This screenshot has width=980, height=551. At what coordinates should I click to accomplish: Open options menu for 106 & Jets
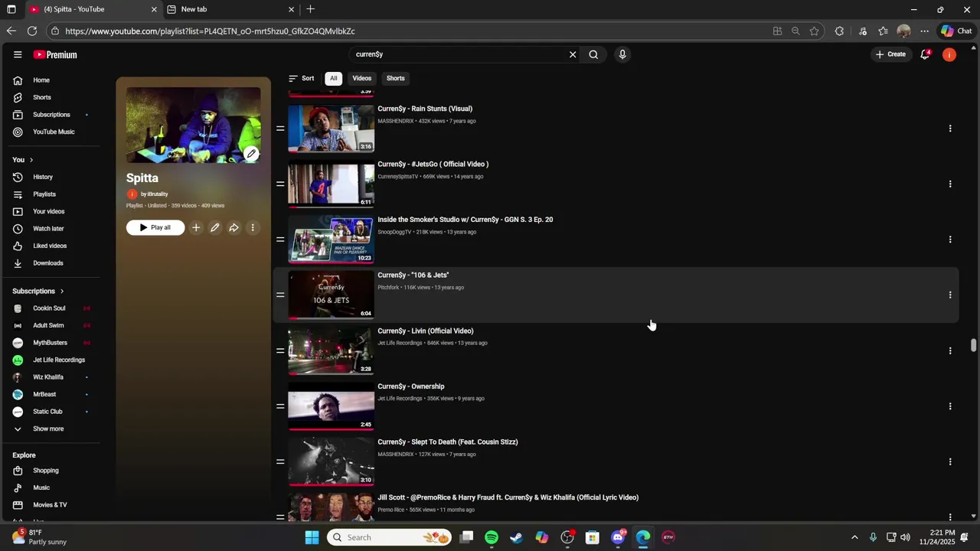pyautogui.click(x=950, y=295)
